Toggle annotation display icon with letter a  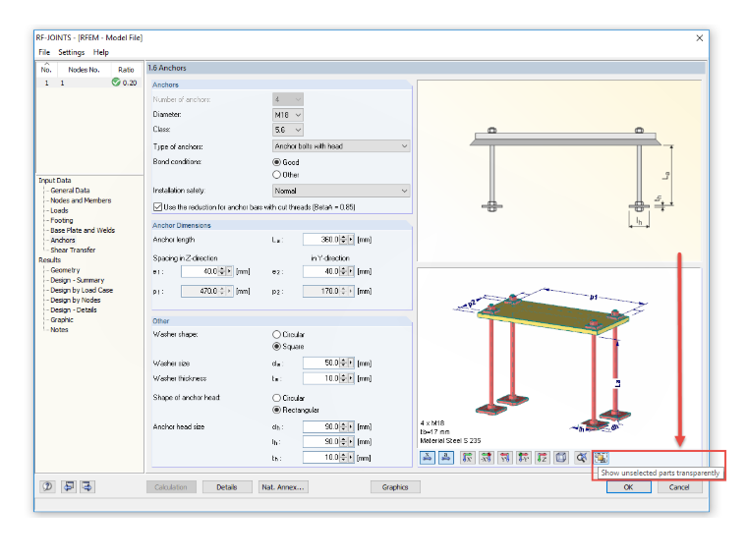point(446,458)
